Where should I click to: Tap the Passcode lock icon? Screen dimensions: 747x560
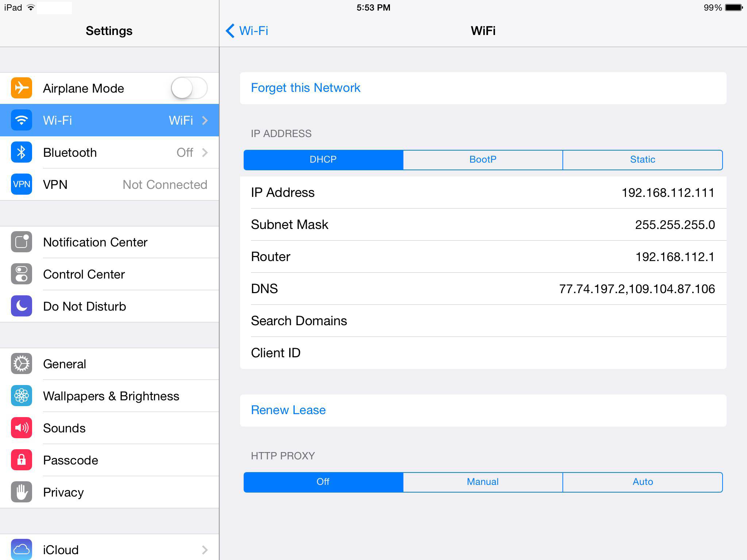coord(22,460)
